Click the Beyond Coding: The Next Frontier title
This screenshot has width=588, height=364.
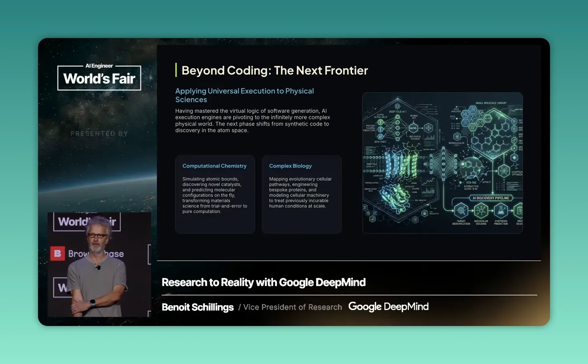pos(275,70)
